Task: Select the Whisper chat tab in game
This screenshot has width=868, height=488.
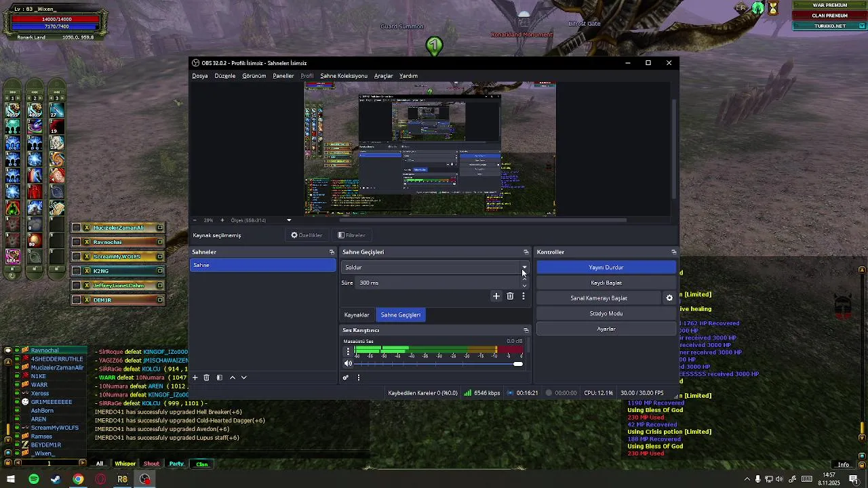Action: (125, 464)
